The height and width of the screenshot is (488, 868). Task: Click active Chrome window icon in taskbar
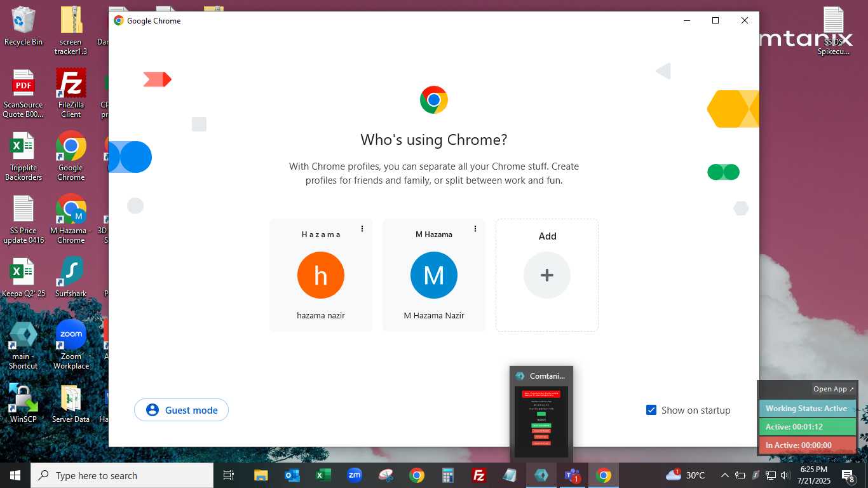click(x=604, y=475)
